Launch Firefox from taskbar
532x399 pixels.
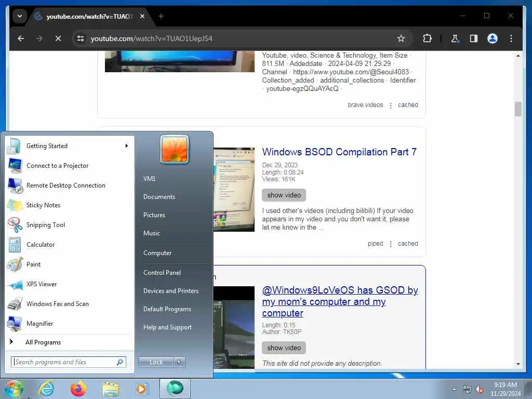[78, 389]
